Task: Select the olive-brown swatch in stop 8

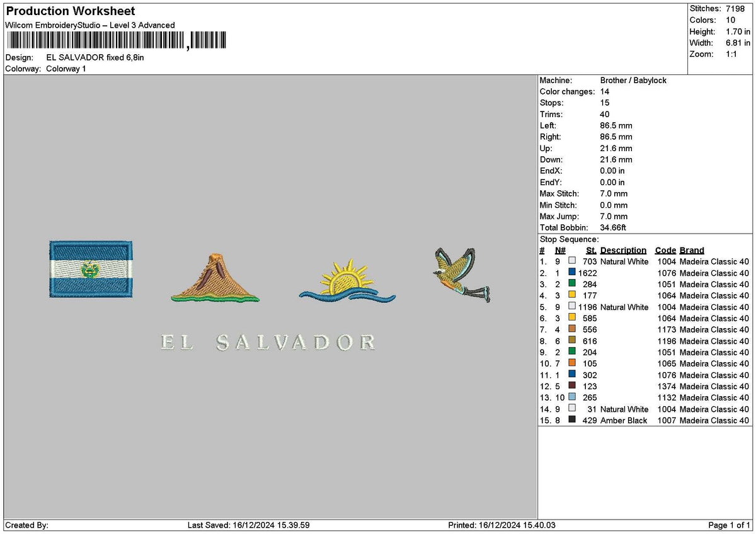Action: tap(572, 341)
